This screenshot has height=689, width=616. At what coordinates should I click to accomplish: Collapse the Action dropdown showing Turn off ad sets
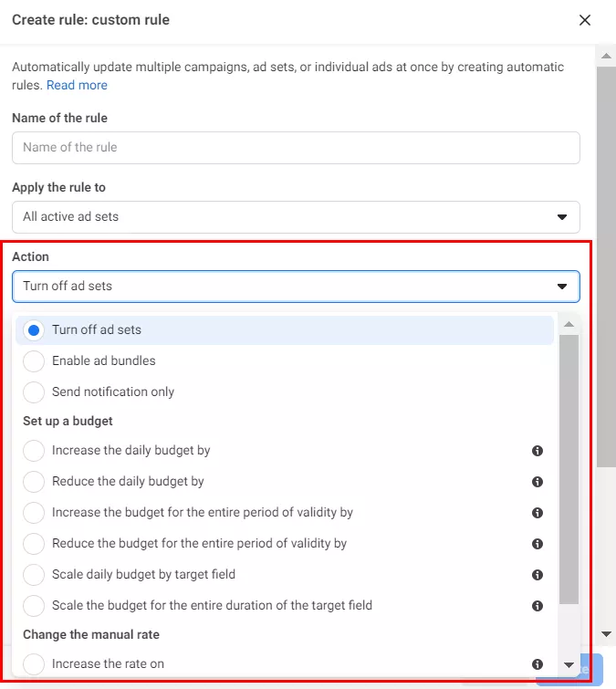coord(296,287)
